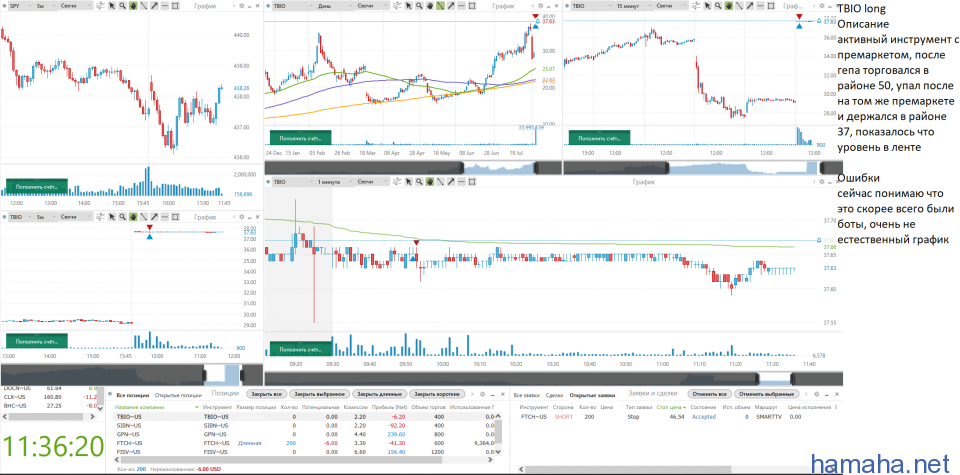Click the TBIO 1-minute chart range navigator

pyautogui.click(x=551, y=378)
